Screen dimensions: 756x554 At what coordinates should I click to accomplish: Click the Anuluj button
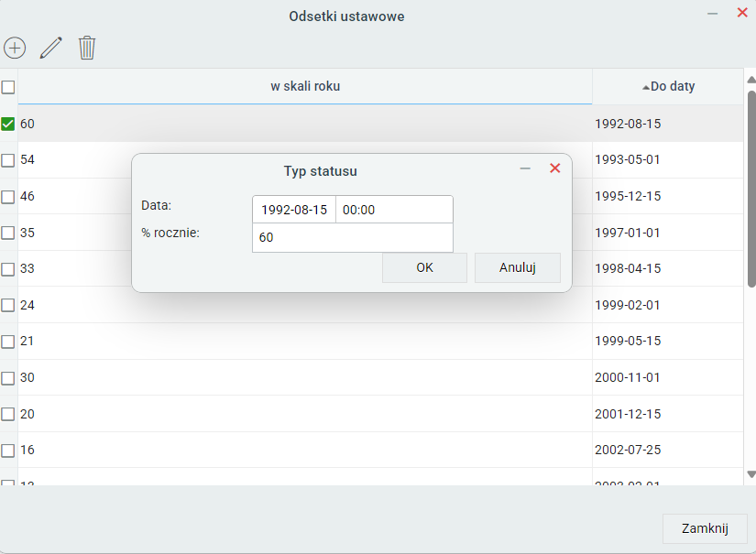click(x=518, y=267)
